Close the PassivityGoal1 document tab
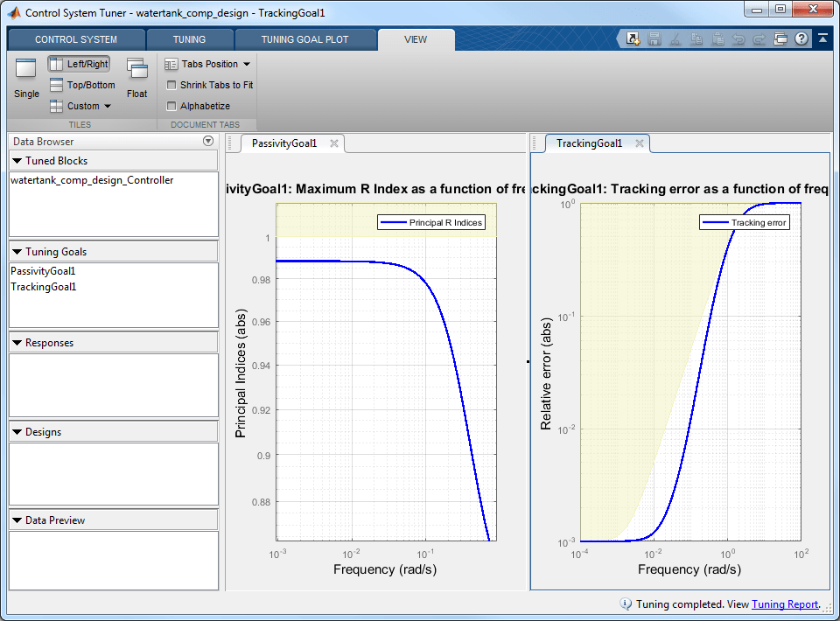This screenshot has height=621, width=840. coord(333,143)
